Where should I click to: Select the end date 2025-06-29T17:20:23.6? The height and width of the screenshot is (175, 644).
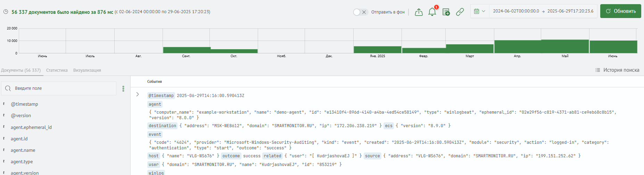coord(570,11)
